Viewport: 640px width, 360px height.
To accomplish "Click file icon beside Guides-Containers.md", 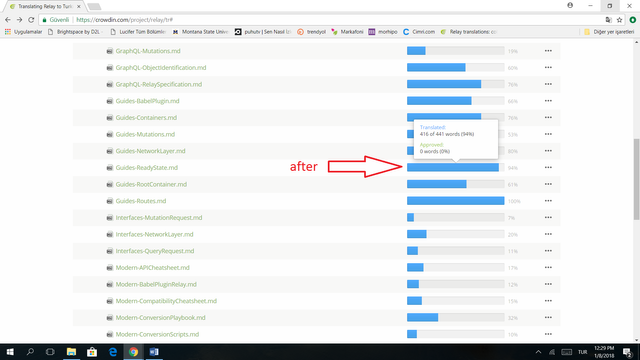I will [x=109, y=118].
